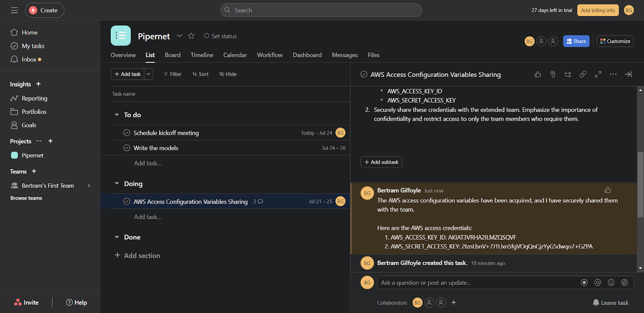
Task: Focus the Search field
Action: pos(321,10)
